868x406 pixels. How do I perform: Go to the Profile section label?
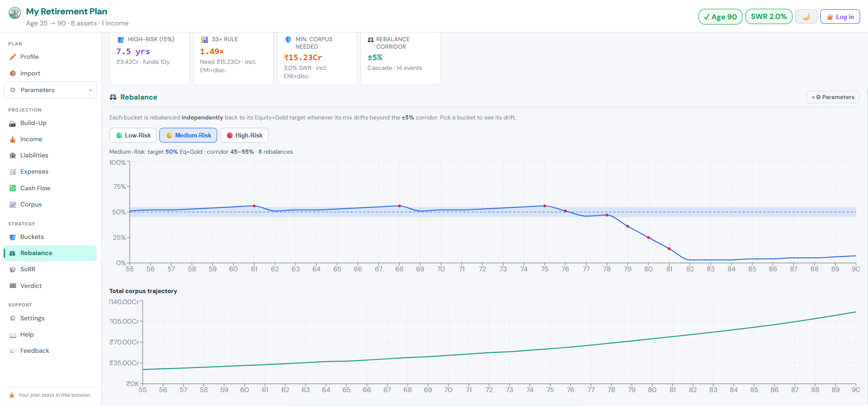click(30, 57)
